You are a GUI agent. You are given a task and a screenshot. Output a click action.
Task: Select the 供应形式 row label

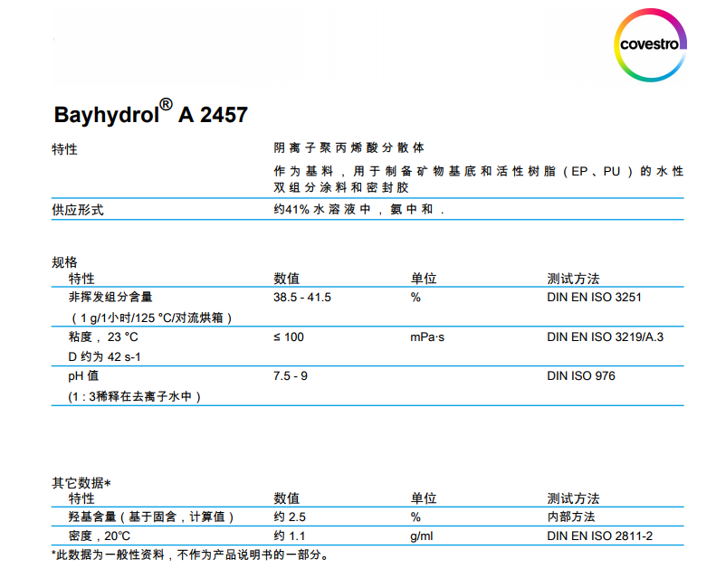tap(78, 210)
